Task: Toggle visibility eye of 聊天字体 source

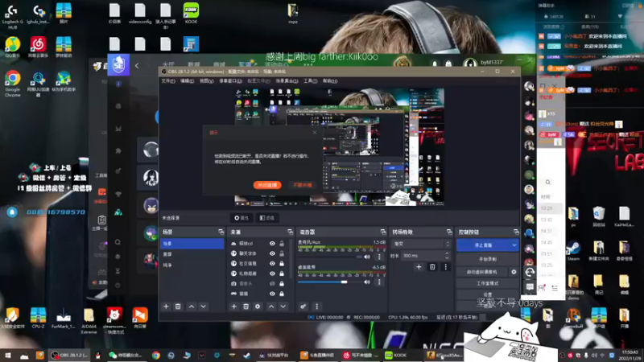Action: (x=272, y=253)
